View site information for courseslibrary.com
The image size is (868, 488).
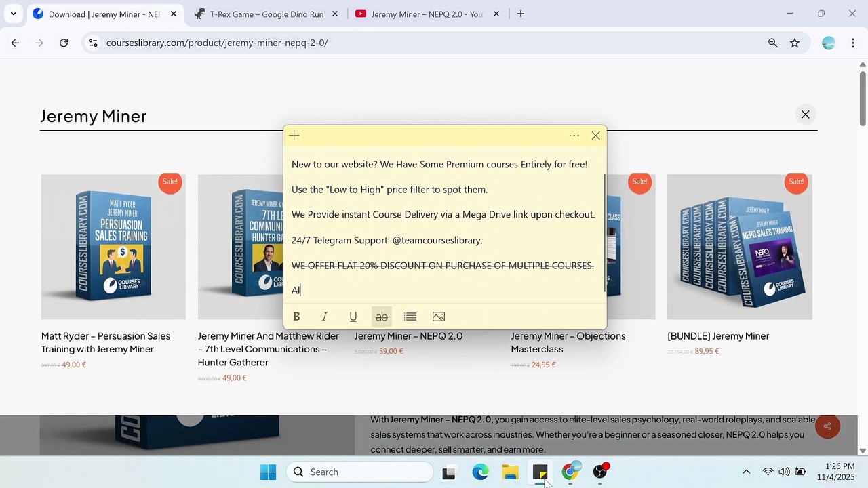pos(94,43)
